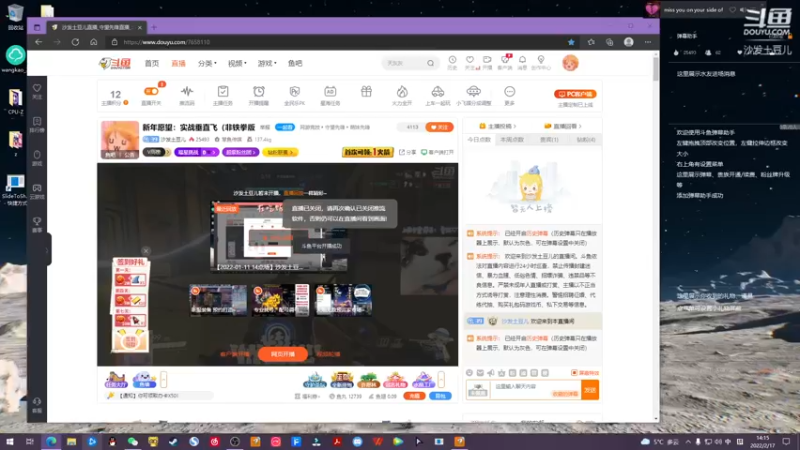Viewport: 800px width, 450px height.
Task: Open the 星海任务 AD icon
Action: pyautogui.click(x=330, y=91)
